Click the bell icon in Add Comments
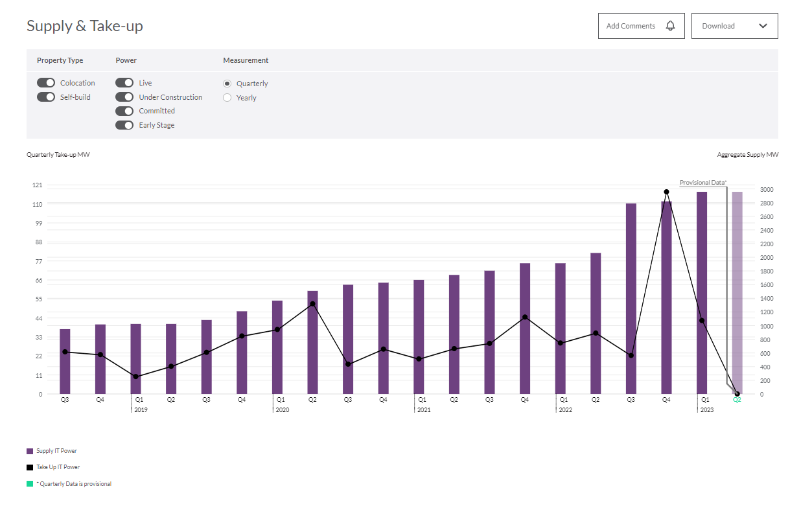This screenshot has height=508, width=812. [x=670, y=26]
